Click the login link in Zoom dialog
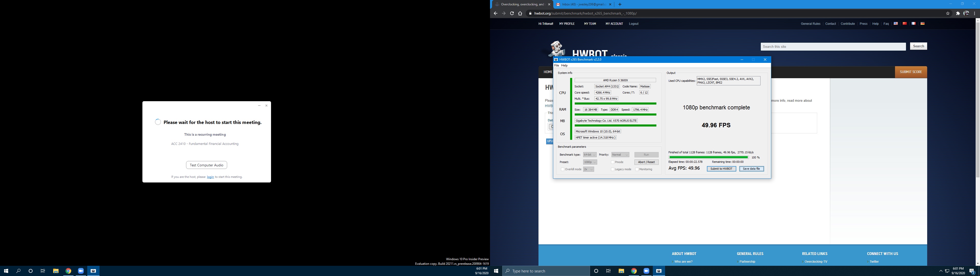The width and height of the screenshot is (980, 276). point(210,177)
